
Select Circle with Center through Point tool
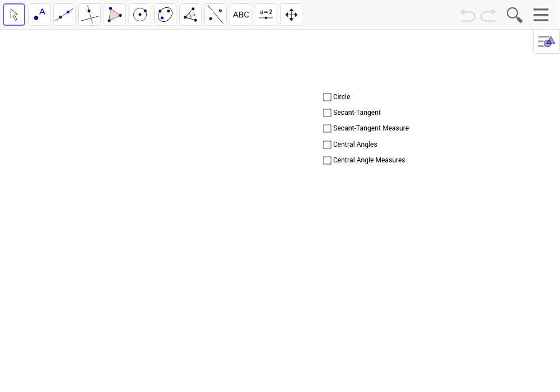(x=140, y=15)
